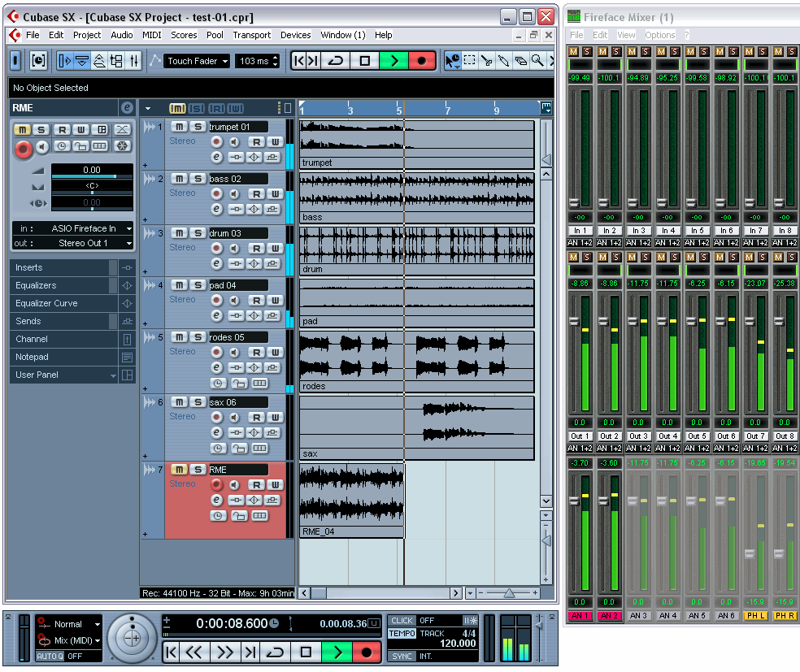Image resolution: width=800 pixels, height=672 pixels.
Task: Solo the bass 02 track
Action: coord(198,179)
